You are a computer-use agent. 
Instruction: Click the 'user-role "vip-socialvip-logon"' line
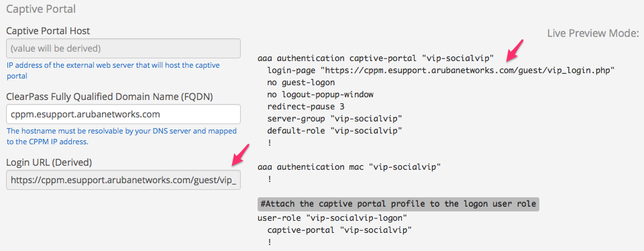click(332, 217)
